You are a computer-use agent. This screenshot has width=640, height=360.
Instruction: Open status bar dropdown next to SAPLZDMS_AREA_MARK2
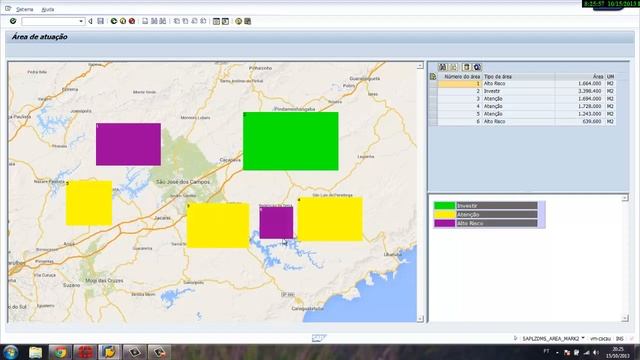(x=583, y=338)
